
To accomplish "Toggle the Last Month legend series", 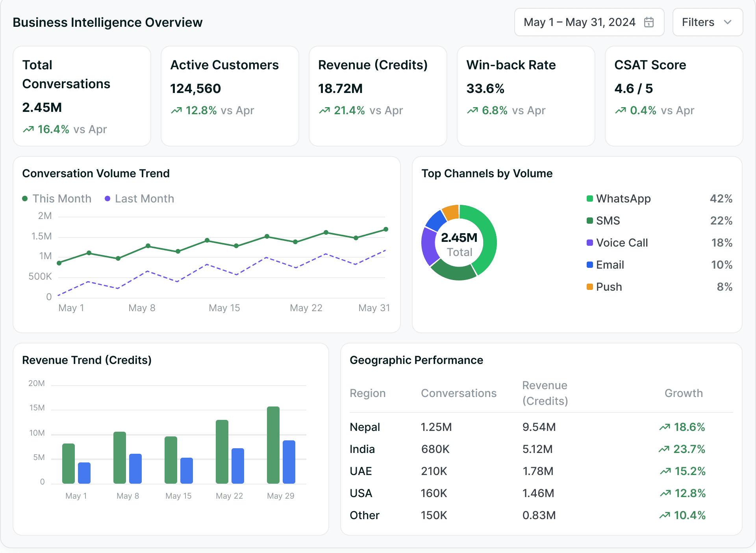I will tap(139, 199).
